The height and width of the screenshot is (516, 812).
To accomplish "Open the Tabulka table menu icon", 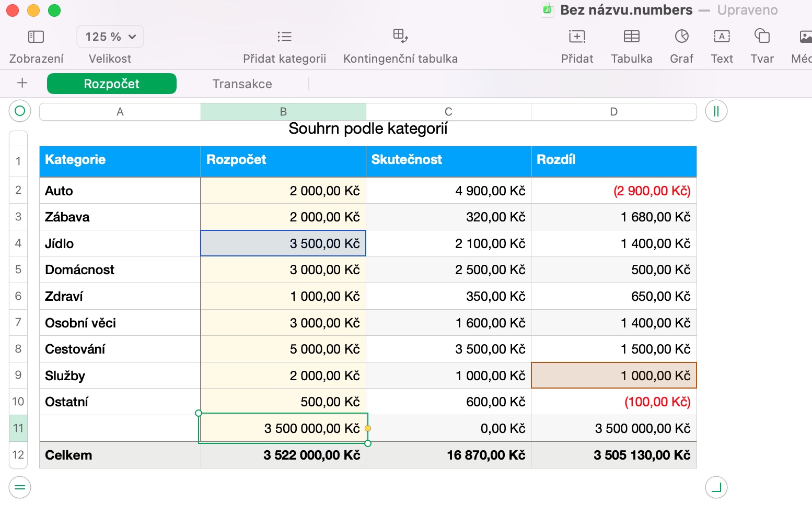I will [632, 36].
